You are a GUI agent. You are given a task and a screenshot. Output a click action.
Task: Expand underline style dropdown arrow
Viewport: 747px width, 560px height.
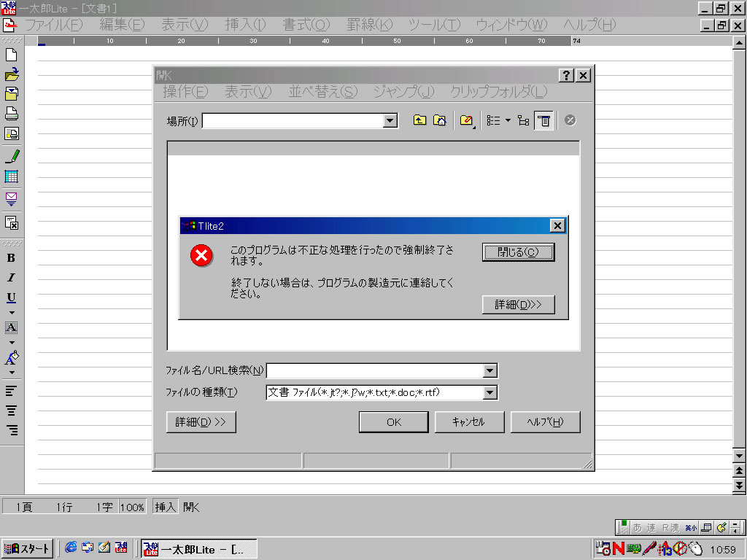[x=12, y=313]
